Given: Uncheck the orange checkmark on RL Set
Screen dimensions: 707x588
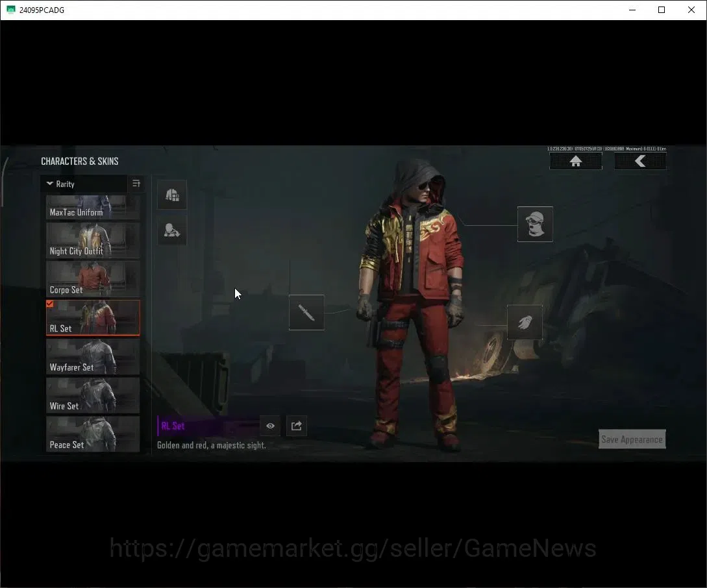Looking at the screenshot, I should pos(50,304).
